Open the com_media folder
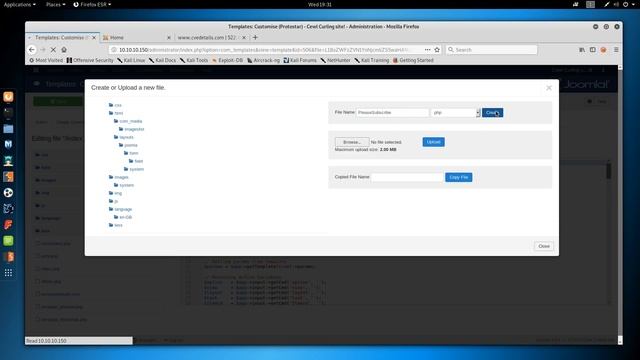The height and width of the screenshot is (360, 640). 128,121
